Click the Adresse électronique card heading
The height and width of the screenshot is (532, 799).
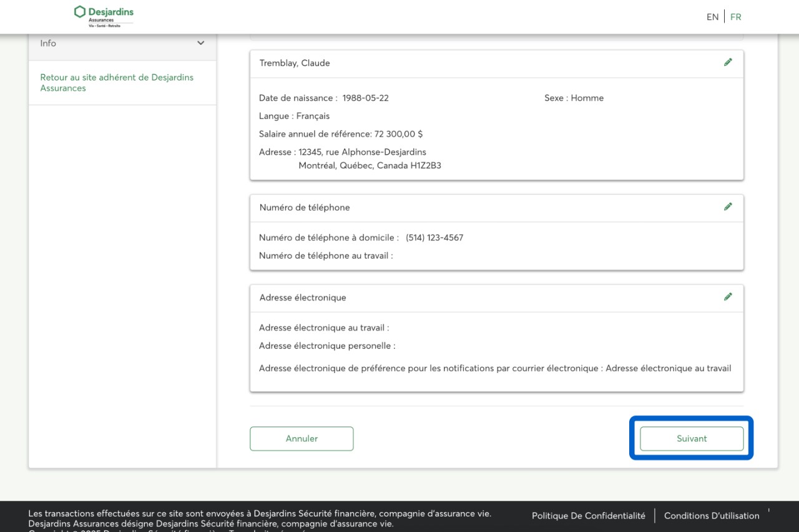click(303, 297)
